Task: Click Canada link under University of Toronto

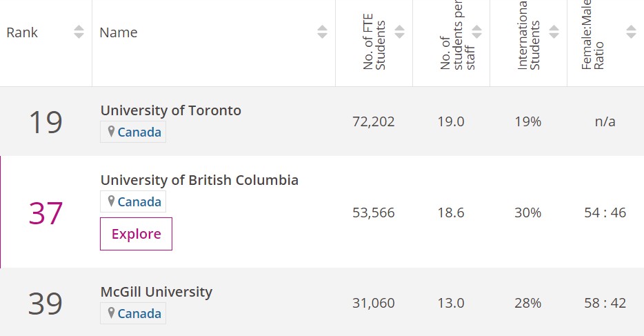Action: 139,132
